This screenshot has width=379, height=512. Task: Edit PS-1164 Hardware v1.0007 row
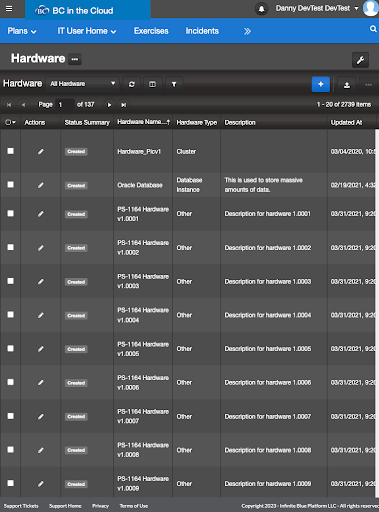tap(41, 416)
